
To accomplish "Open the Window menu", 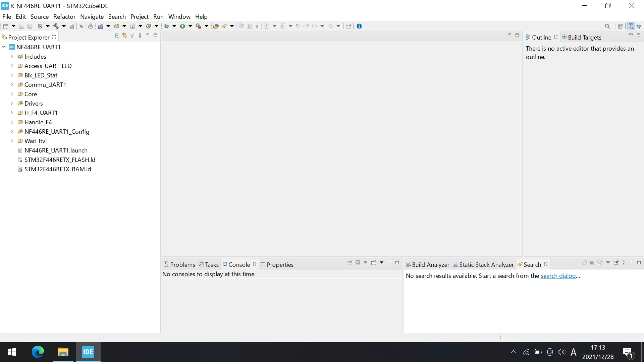I will [x=179, y=16].
